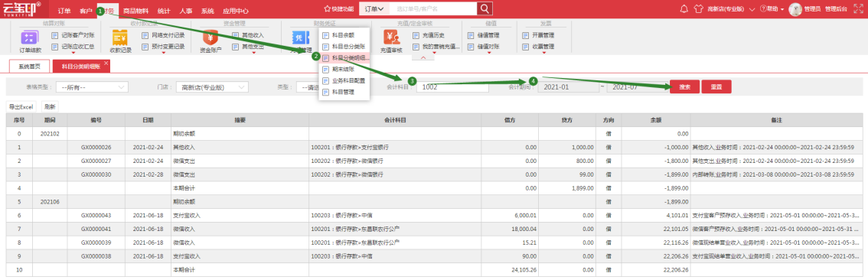868x280 pixels.
Task: Open 记账客户对账 from the ribbon
Action: pyautogui.click(x=73, y=35)
